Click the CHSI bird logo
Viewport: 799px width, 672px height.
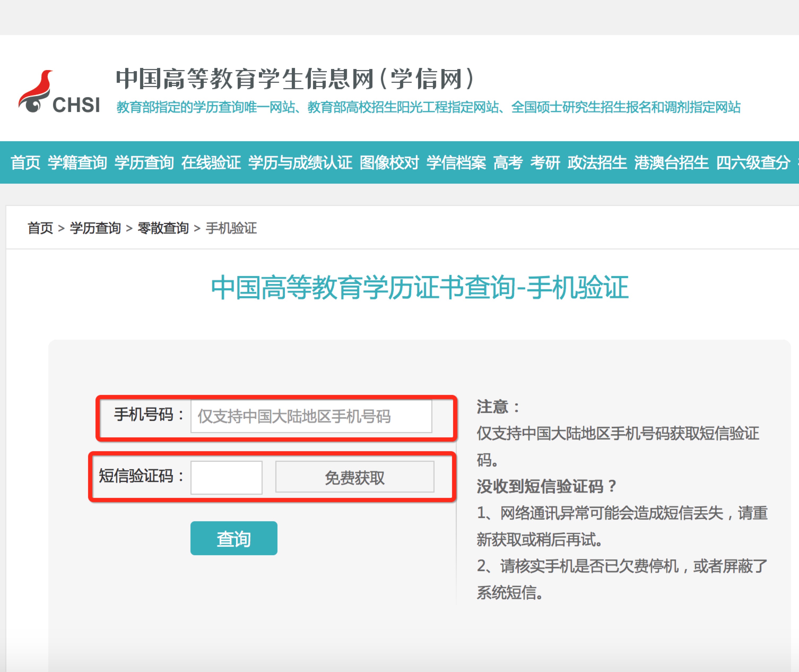click(x=59, y=92)
